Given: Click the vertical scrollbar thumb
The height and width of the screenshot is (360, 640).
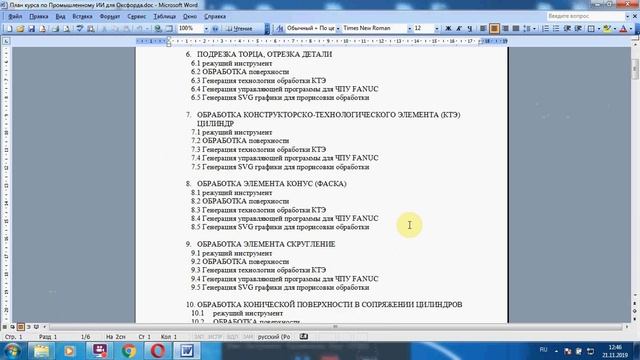Looking at the screenshot, I should (x=635, y=68).
